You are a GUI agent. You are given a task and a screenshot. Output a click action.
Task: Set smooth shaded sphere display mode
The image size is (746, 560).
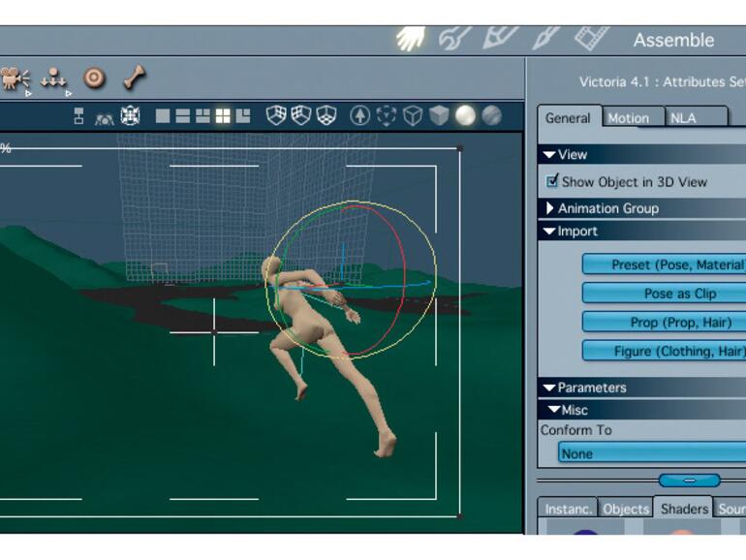(465, 115)
